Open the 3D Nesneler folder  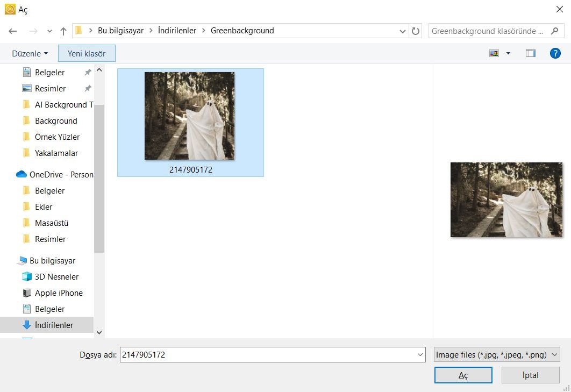[x=56, y=277]
